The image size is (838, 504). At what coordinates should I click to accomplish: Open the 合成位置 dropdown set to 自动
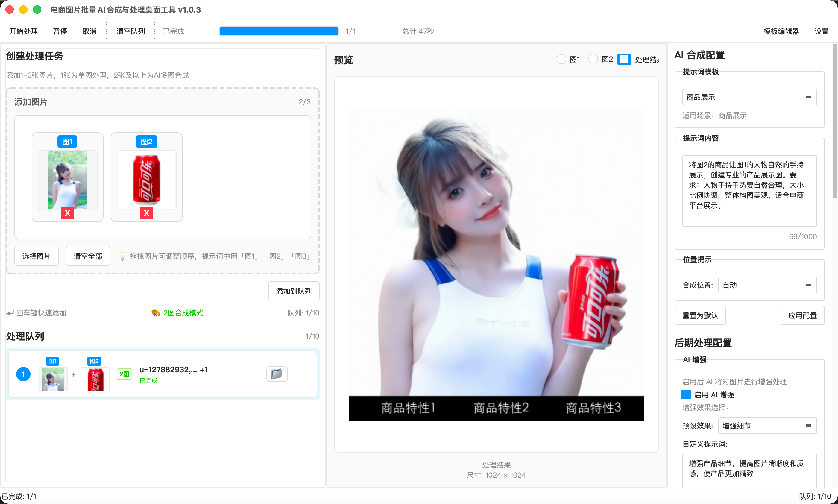coord(767,285)
